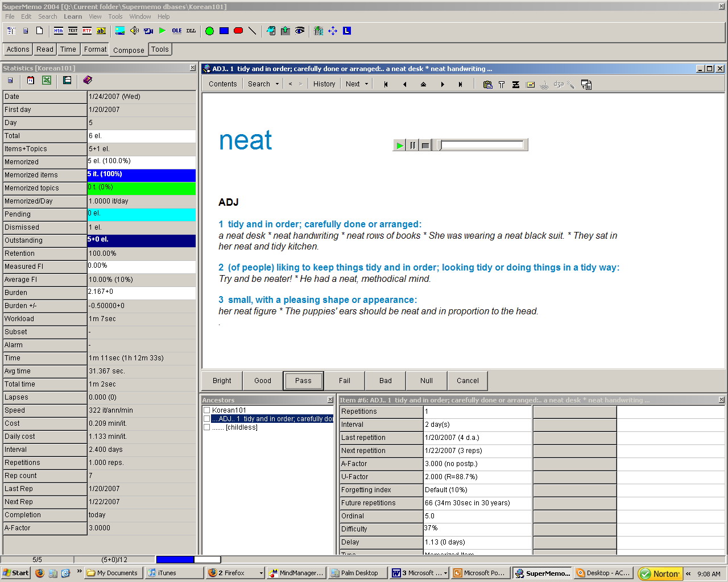Grade the item as Fail
Viewport: 728px width, 582px height.
[x=345, y=381]
